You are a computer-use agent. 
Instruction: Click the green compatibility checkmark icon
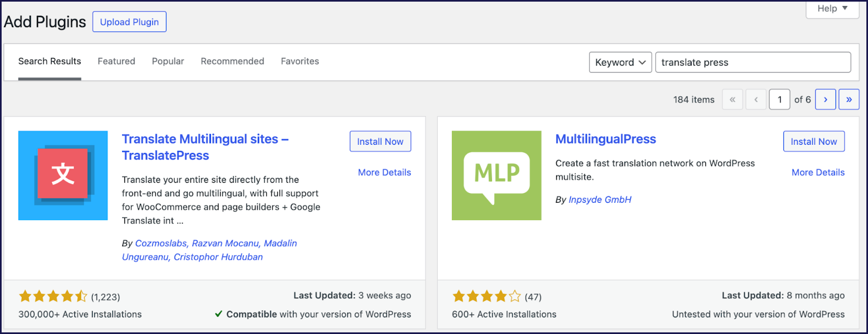click(x=219, y=314)
